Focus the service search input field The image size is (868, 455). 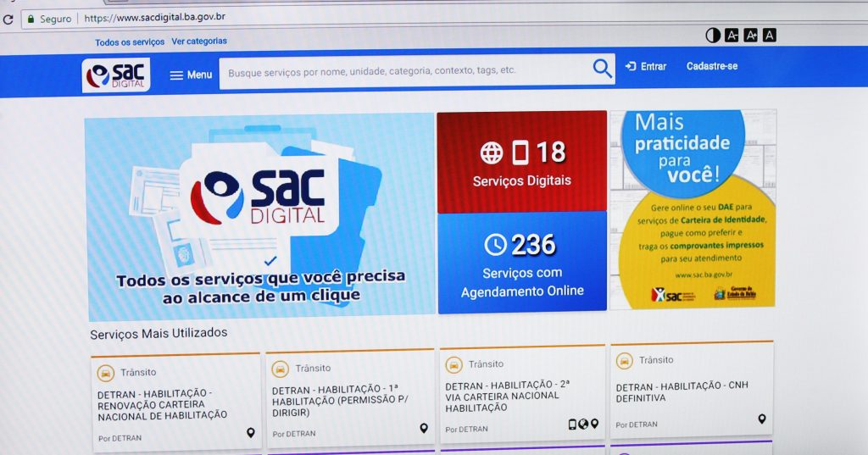403,71
